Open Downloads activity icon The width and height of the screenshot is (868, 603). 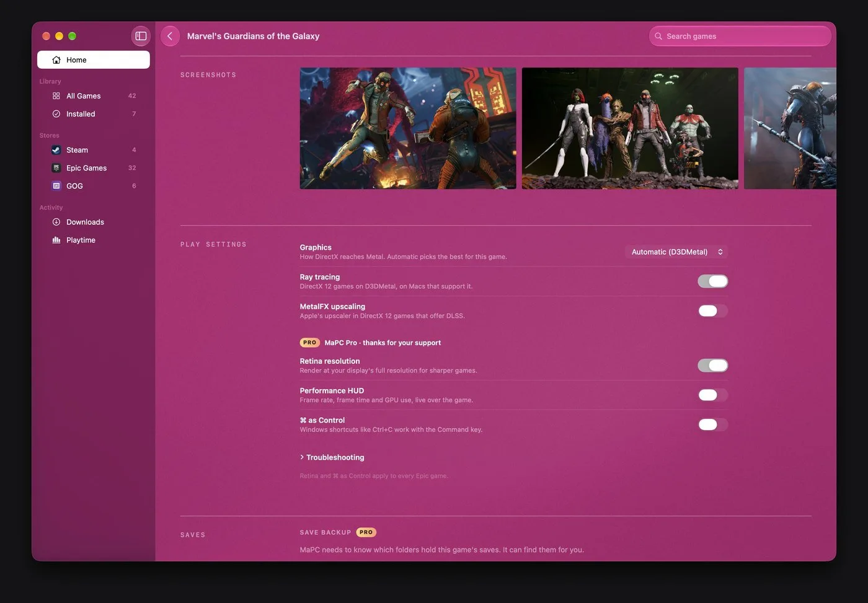[56, 222]
